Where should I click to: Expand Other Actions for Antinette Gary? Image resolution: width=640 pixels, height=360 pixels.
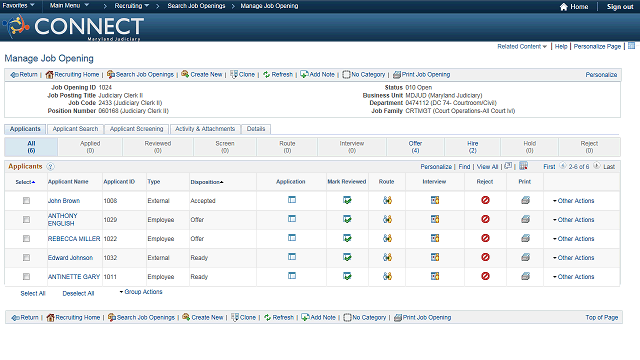coord(573,277)
